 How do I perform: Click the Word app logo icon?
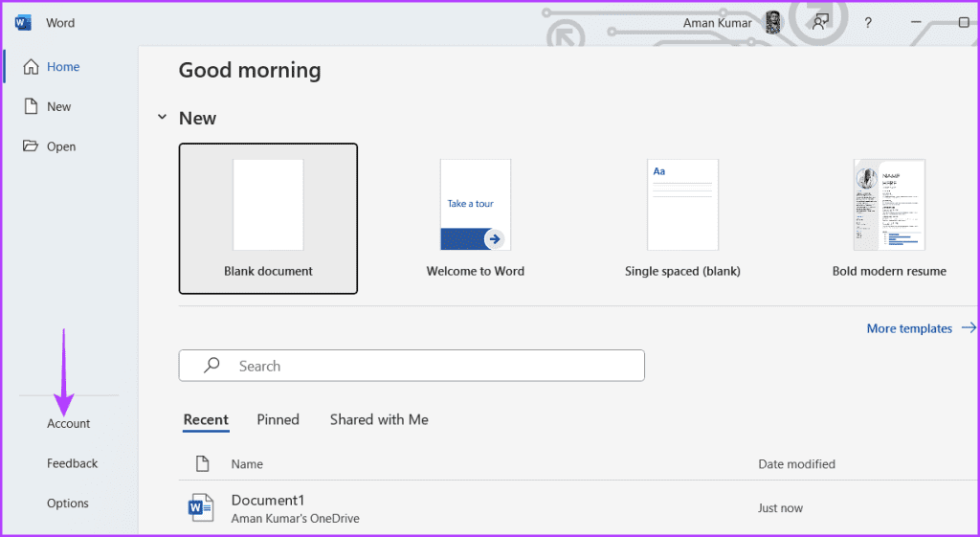[23, 23]
